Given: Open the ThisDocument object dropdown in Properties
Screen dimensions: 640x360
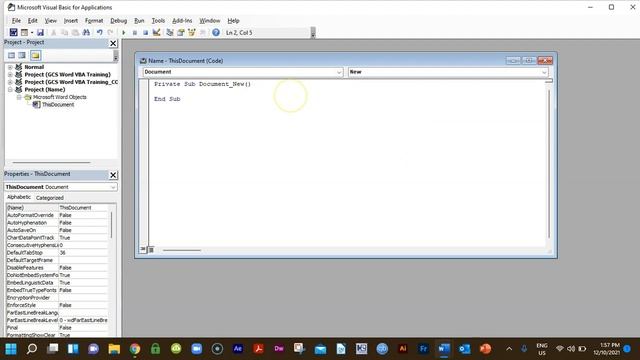Looking at the screenshot, I should point(113,187).
